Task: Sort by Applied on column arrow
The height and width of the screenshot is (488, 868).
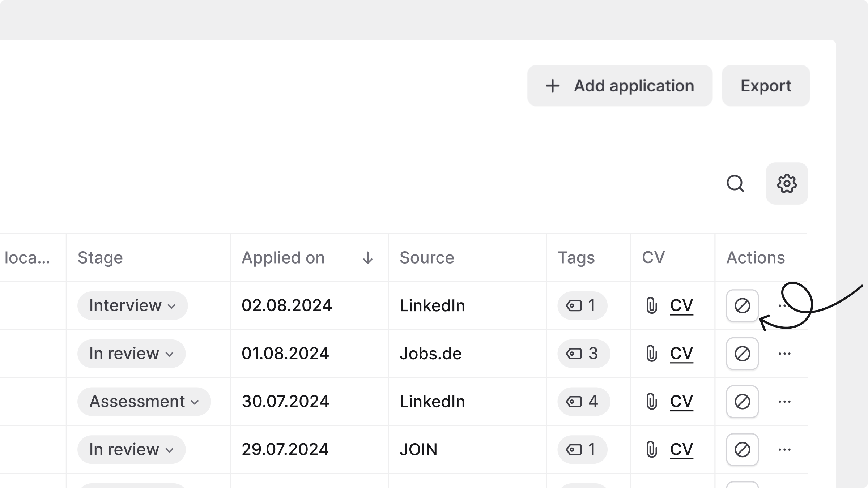Action: pos(367,258)
